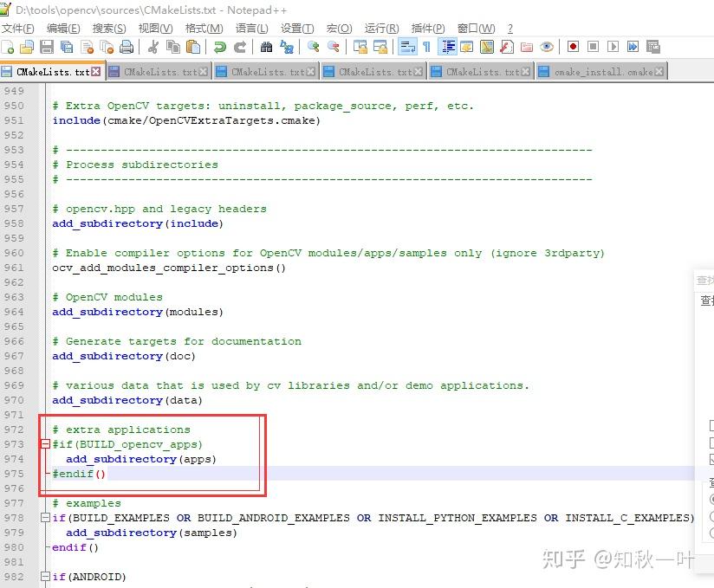The image size is (714, 588).
Task: Collapse fold at if(ANDROID) line 982
Action: click(45, 576)
